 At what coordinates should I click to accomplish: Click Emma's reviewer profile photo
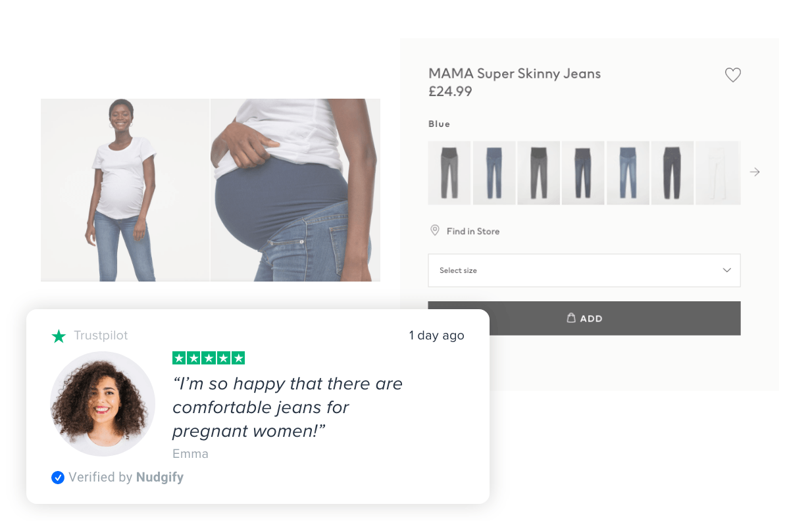[103, 403]
